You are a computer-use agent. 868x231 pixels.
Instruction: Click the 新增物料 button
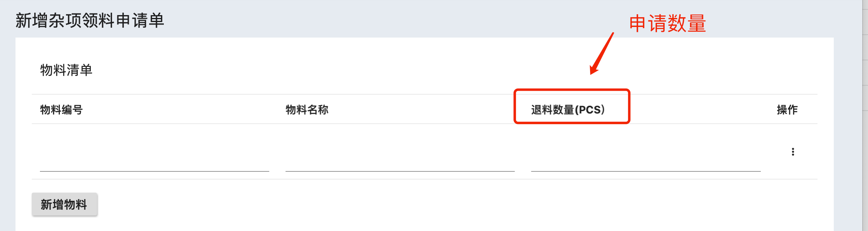64,204
